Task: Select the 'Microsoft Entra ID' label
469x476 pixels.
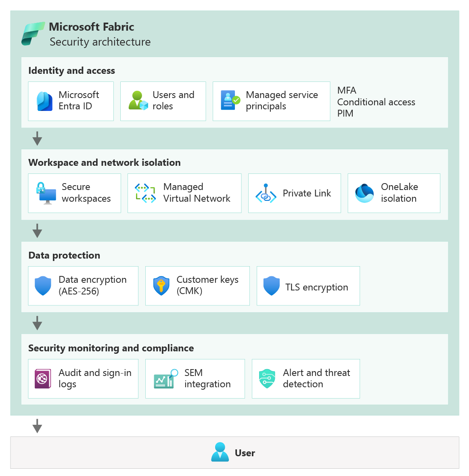Action: (x=79, y=100)
